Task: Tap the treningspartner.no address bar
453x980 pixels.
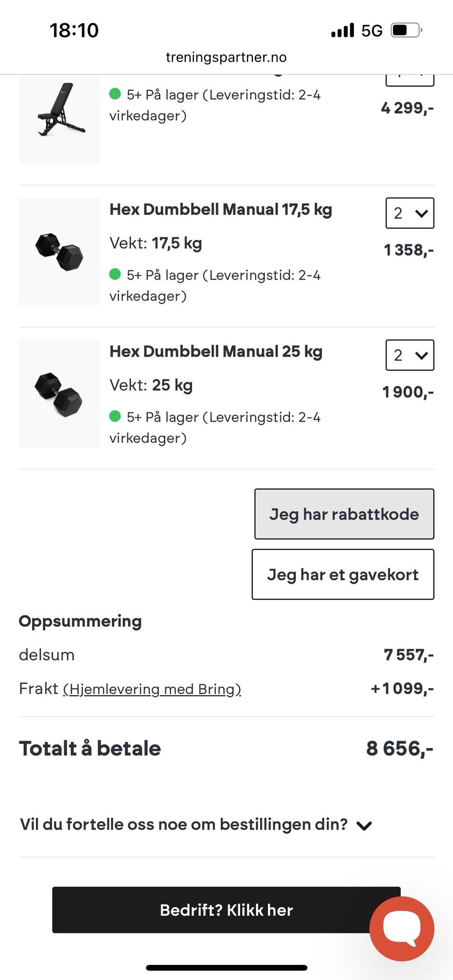Action: [x=226, y=58]
